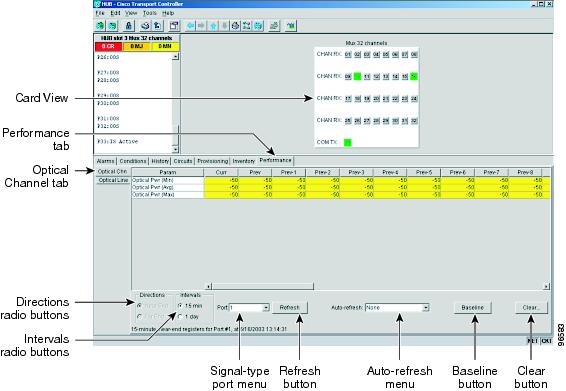
Task: Click the first green globe toolbar icon
Action: point(100,26)
